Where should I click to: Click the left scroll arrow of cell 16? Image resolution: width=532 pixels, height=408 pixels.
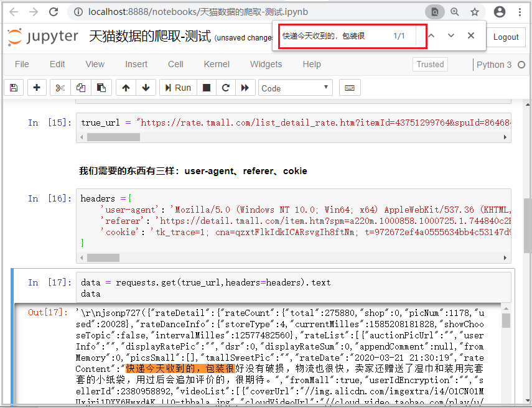[82, 257]
